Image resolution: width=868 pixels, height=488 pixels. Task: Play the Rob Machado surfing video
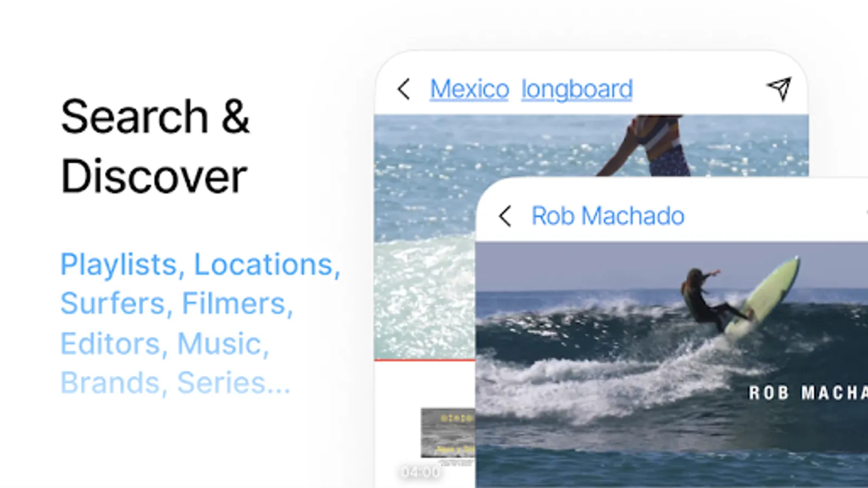[672, 364]
